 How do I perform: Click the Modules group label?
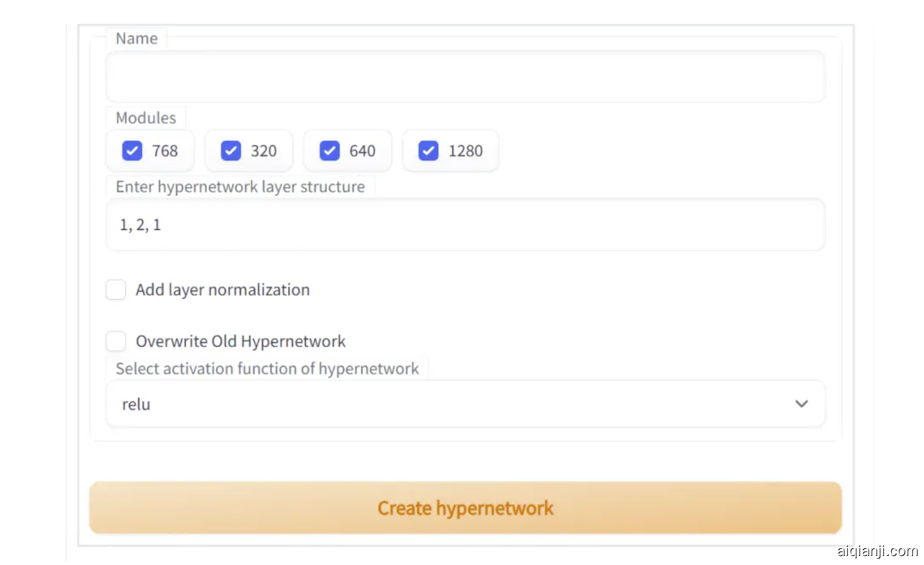146,118
